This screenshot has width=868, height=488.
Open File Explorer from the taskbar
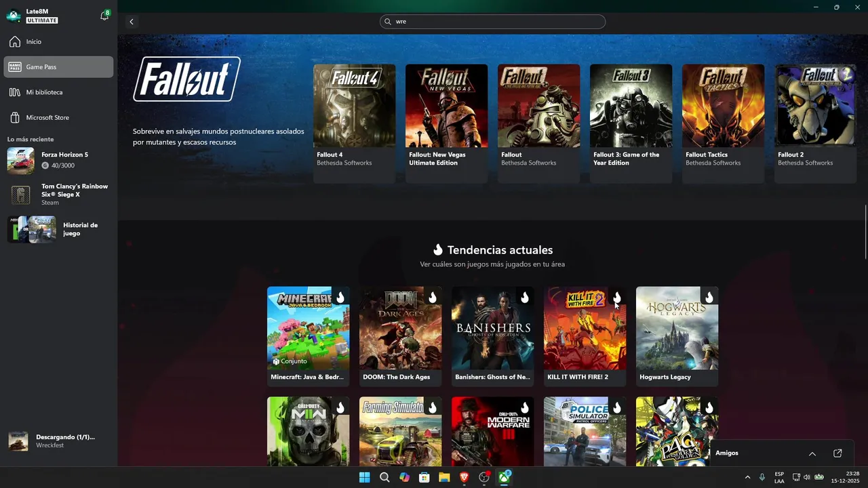pos(444,477)
